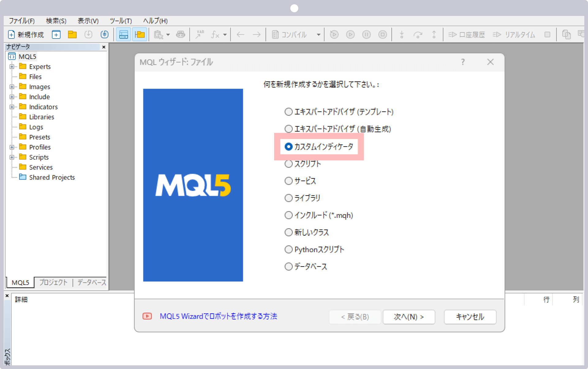Expand the Images folder

[x=12, y=87]
